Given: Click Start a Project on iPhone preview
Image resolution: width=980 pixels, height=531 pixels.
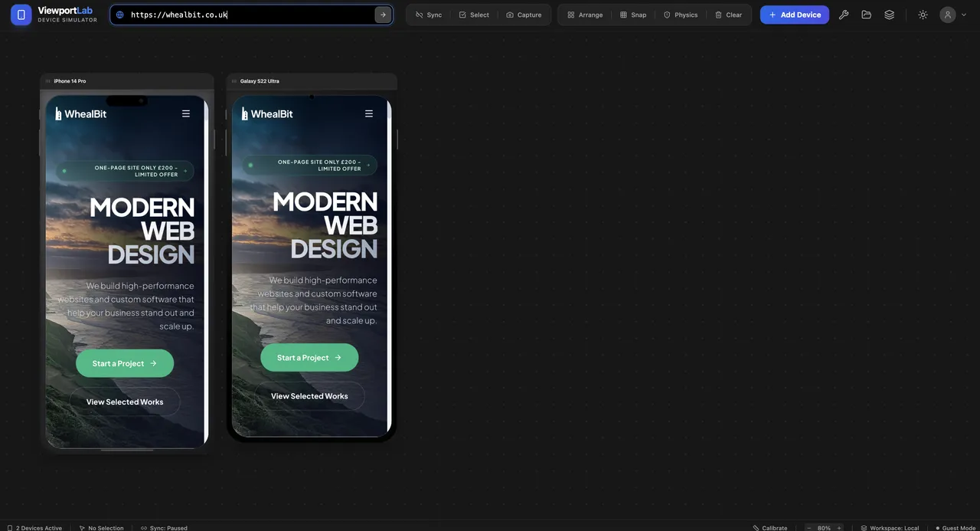Looking at the screenshot, I should [125, 363].
